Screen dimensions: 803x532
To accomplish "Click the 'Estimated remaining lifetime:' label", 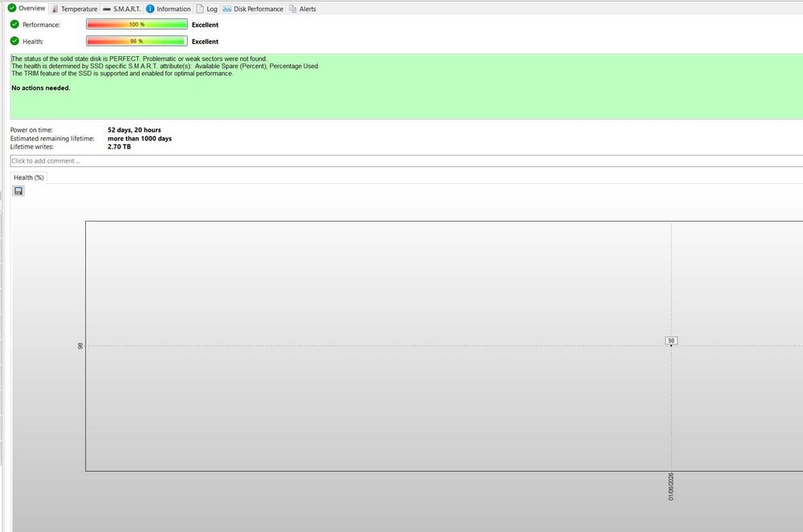I will pyautogui.click(x=52, y=139).
